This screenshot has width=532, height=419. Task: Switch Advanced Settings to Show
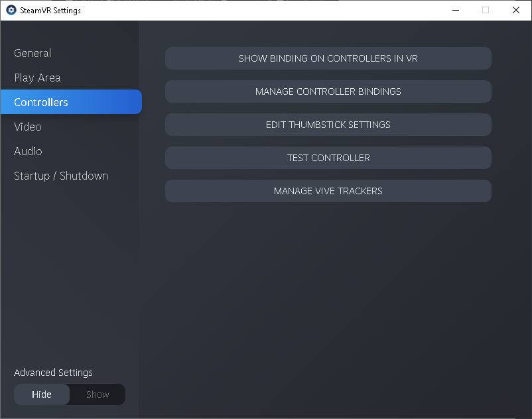click(98, 394)
